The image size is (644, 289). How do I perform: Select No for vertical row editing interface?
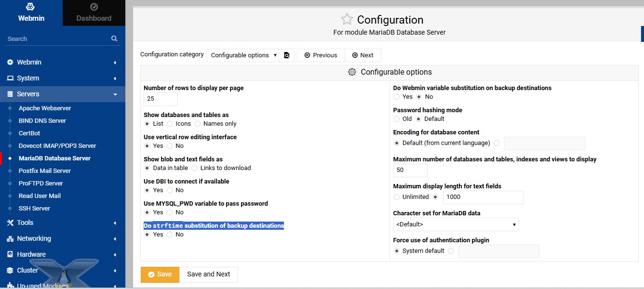tap(170, 146)
